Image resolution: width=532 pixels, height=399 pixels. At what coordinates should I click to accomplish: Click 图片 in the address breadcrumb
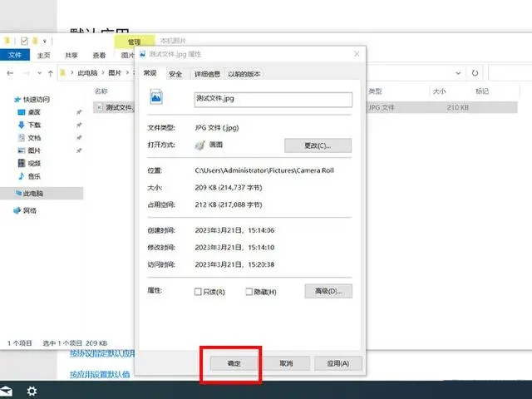[x=115, y=72]
